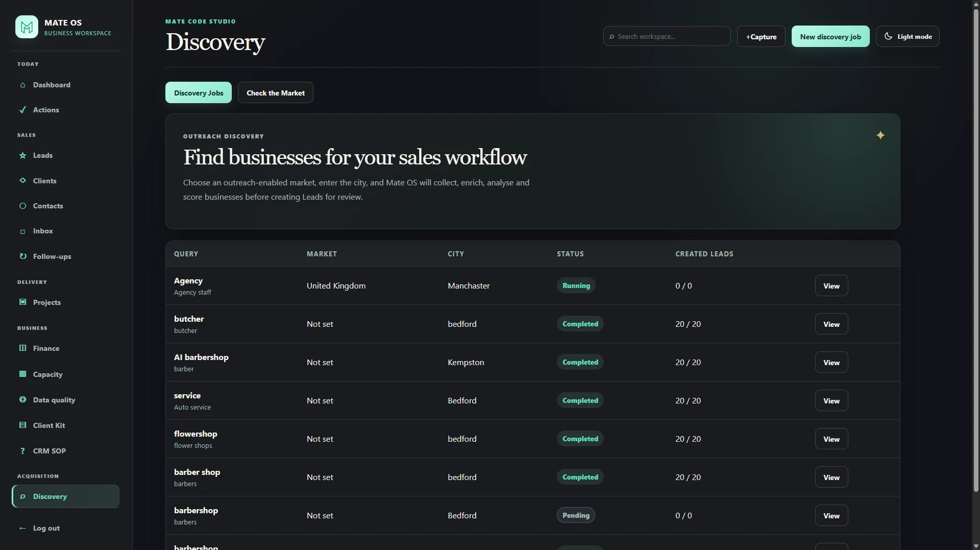
Task: Click the sparkle star icon in the Outreach banner
Action: point(880,135)
